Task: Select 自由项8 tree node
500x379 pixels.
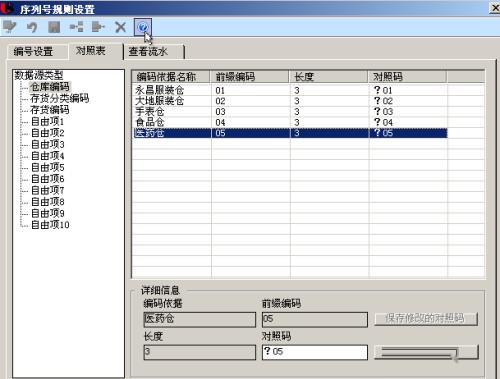Action: (x=47, y=202)
